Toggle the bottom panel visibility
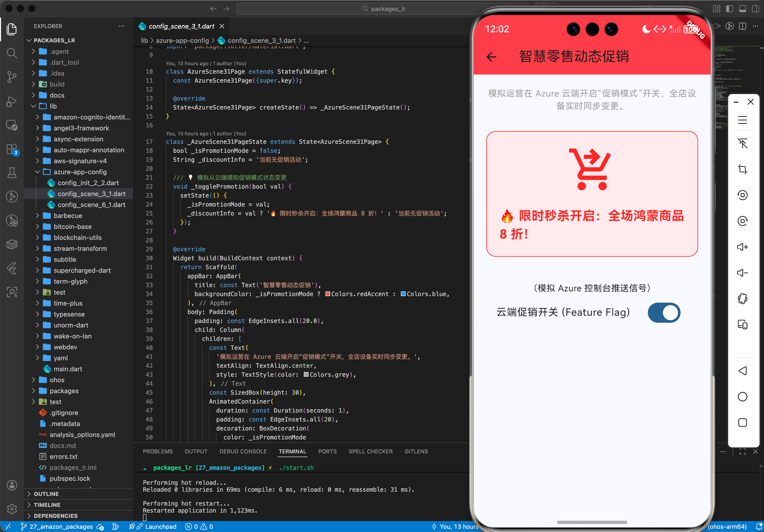This screenshot has width=764, height=532. coord(742,9)
